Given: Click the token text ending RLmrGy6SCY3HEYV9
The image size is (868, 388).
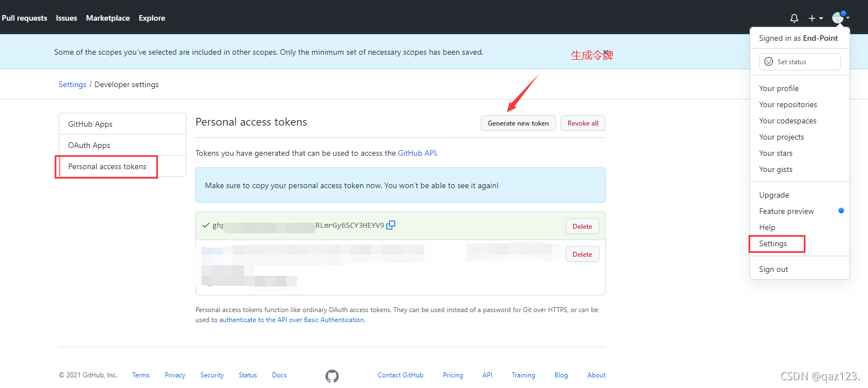Looking at the screenshot, I should 298,226.
